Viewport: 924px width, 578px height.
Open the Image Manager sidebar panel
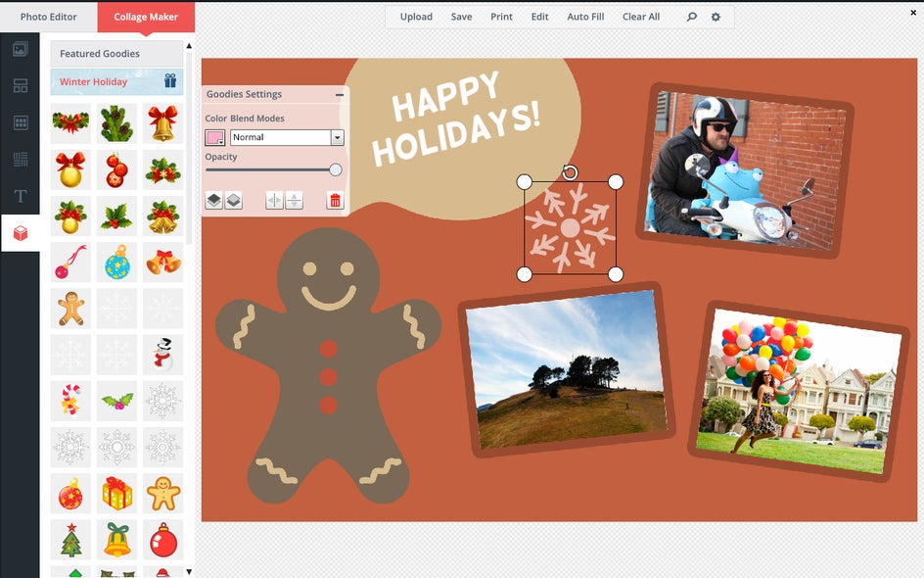[x=20, y=49]
